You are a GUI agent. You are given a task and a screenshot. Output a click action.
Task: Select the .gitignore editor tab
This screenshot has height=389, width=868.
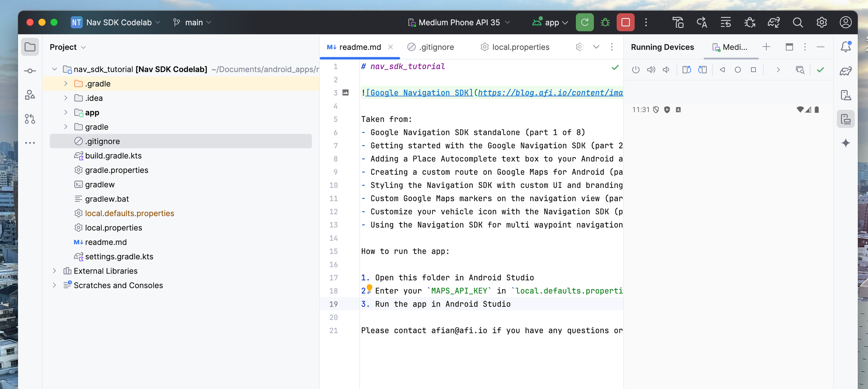[436, 47]
